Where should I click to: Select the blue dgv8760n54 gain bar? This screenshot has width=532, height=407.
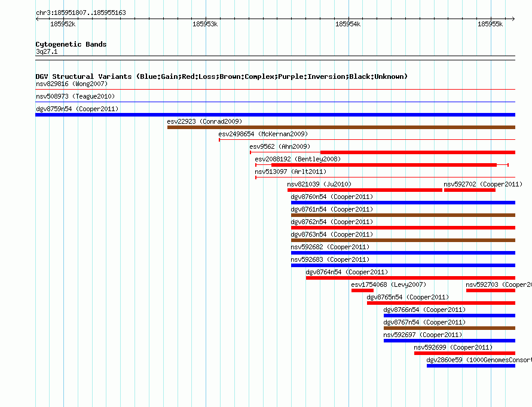(403, 203)
